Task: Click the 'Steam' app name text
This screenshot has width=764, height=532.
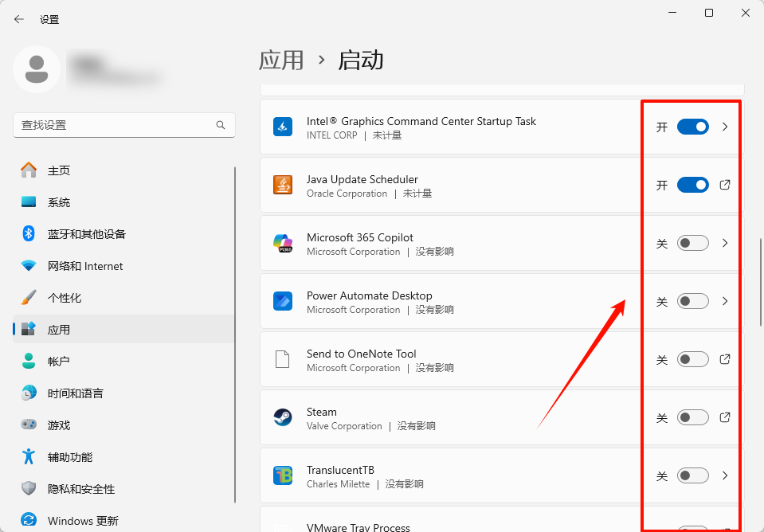Action: coord(322,412)
